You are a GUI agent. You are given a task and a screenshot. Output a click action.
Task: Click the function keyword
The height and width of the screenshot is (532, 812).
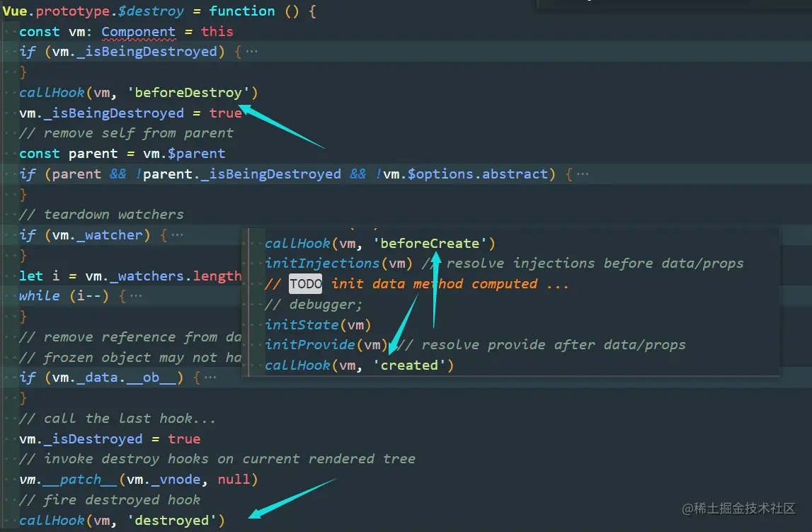click(242, 11)
